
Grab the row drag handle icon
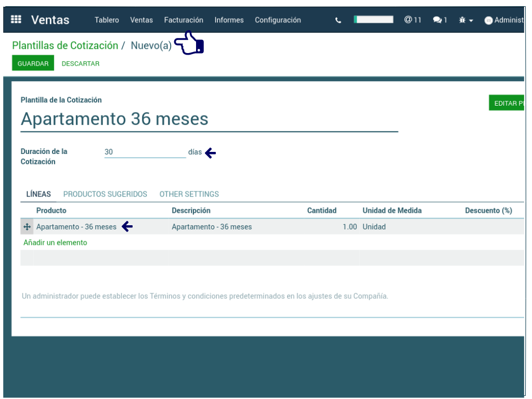pyautogui.click(x=27, y=227)
